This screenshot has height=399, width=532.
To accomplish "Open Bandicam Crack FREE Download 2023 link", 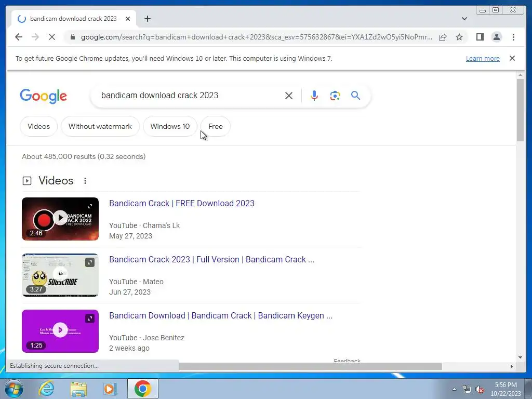I will 182,203.
